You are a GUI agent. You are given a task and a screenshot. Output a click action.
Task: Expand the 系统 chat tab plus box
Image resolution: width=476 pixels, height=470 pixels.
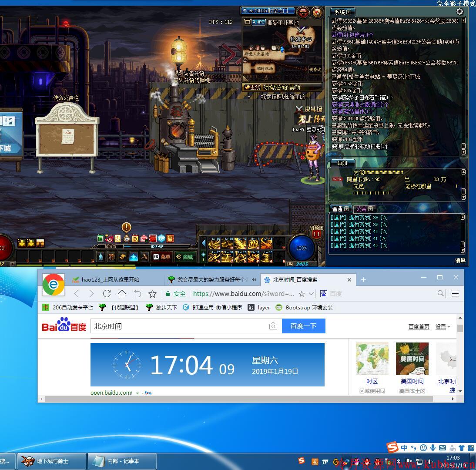pyautogui.click(x=349, y=12)
